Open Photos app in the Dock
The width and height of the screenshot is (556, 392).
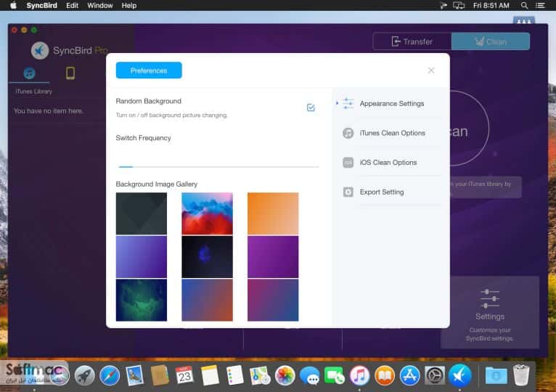[x=285, y=376]
